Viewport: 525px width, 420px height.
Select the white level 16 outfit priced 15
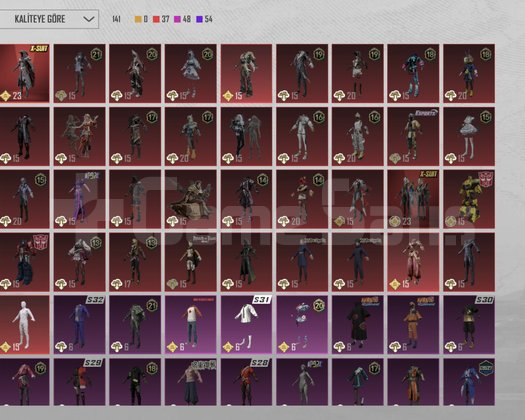[302, 136]
